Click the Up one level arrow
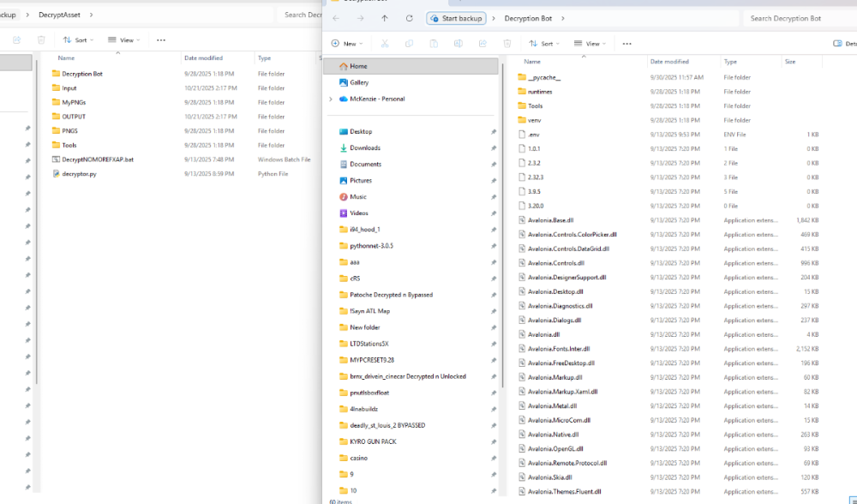857x504 pixels. tap(384, 18)
